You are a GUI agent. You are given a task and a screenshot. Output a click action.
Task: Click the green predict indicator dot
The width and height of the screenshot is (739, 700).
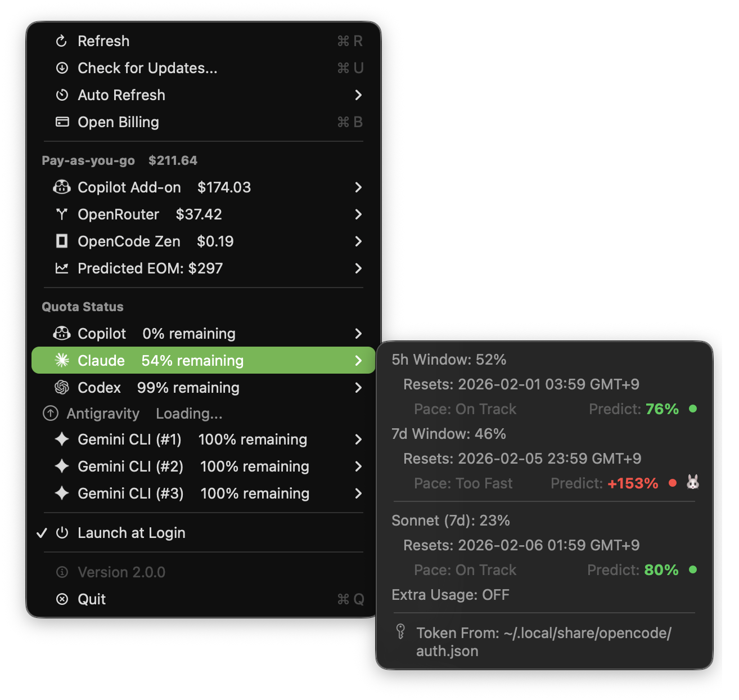[693, 409]
